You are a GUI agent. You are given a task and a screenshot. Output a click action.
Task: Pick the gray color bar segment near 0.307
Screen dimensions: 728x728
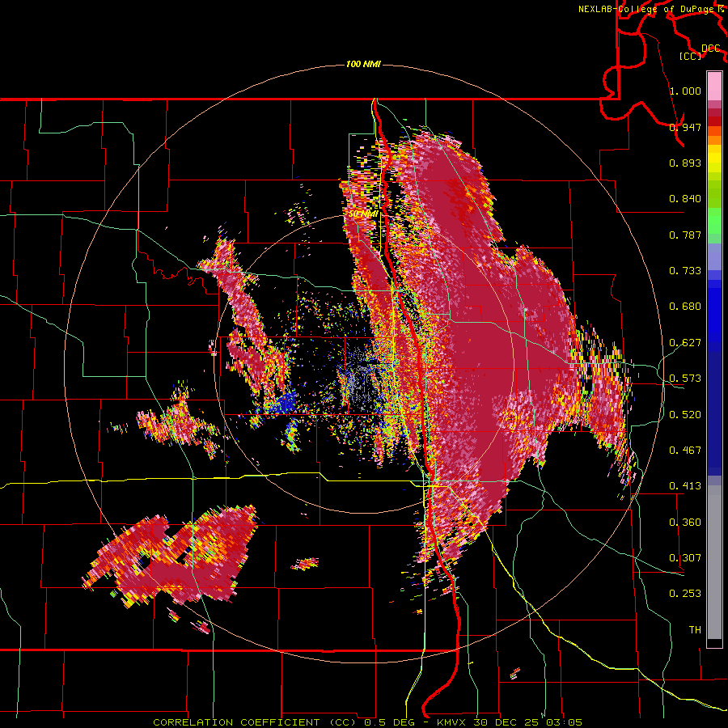pyautogui.click(x=714, y=562)
